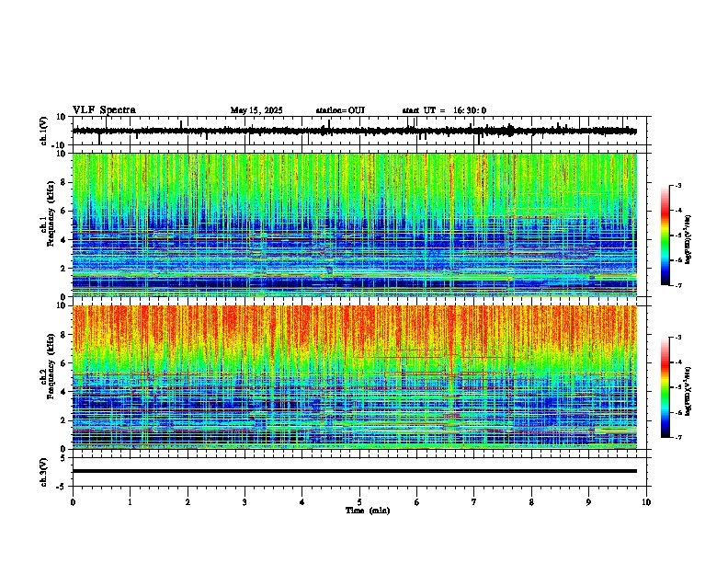The height and width of the screenshot is (563, 728).
Task: Click the ch.1 color scale bar
Action: pyautogui.click(x=665, y=236)
